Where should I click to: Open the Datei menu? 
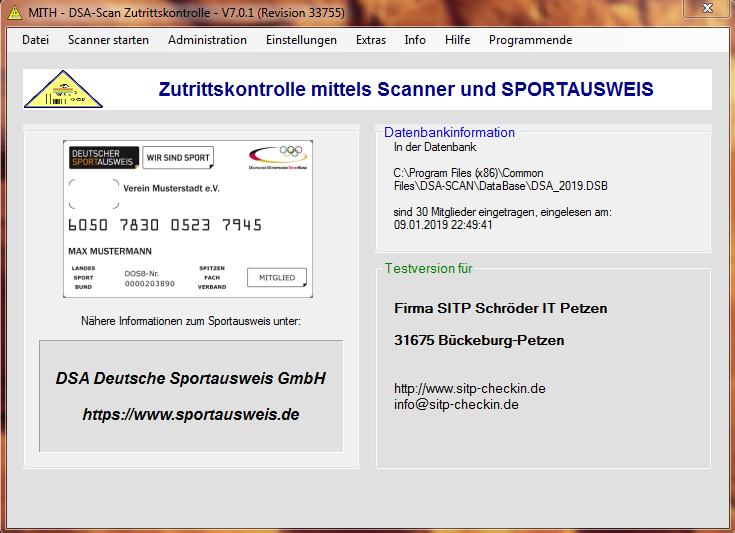click(x=36, y=40)
